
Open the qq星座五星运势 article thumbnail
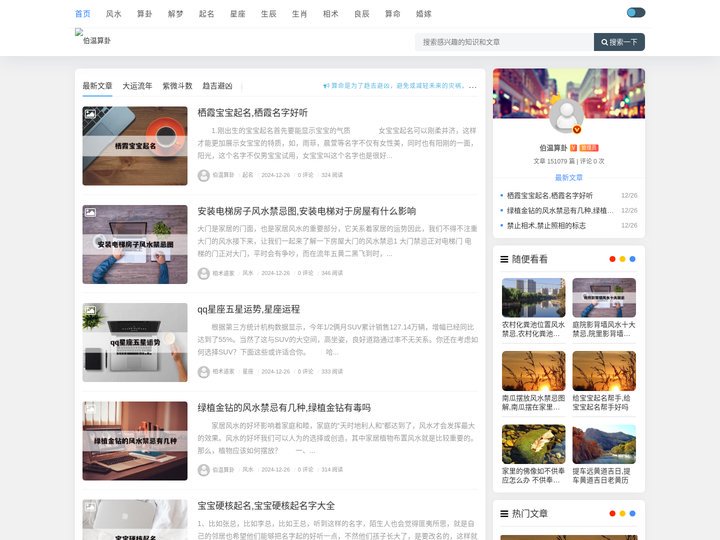coord(135,343)
